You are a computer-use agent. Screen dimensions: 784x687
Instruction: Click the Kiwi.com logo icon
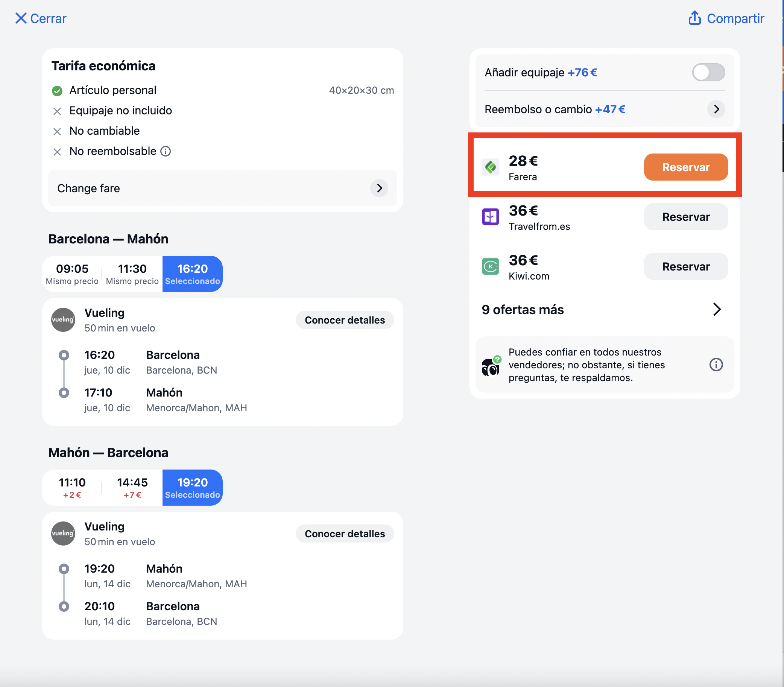click(x=490, y=266)
